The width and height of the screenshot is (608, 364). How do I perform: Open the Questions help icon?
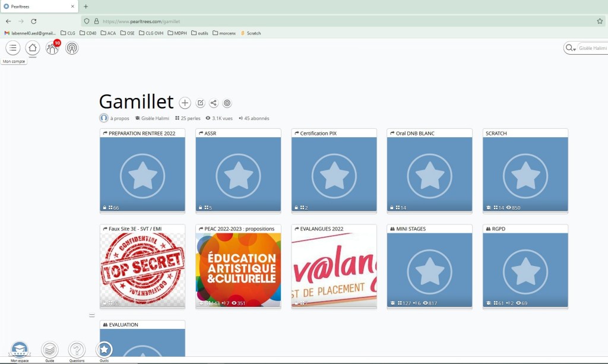(x=77, y=351)
